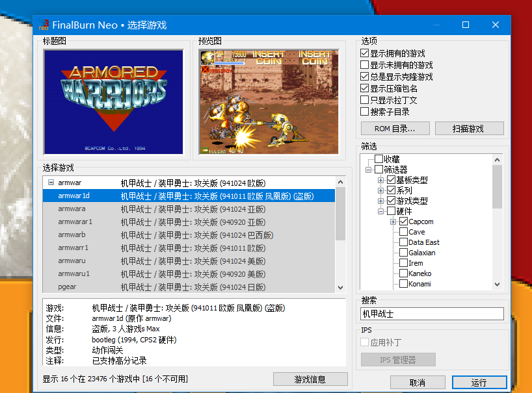Select the armwarr1 (941011 欧版) row
The width and height of the screenshot is (532, 393).
(189, 248)
